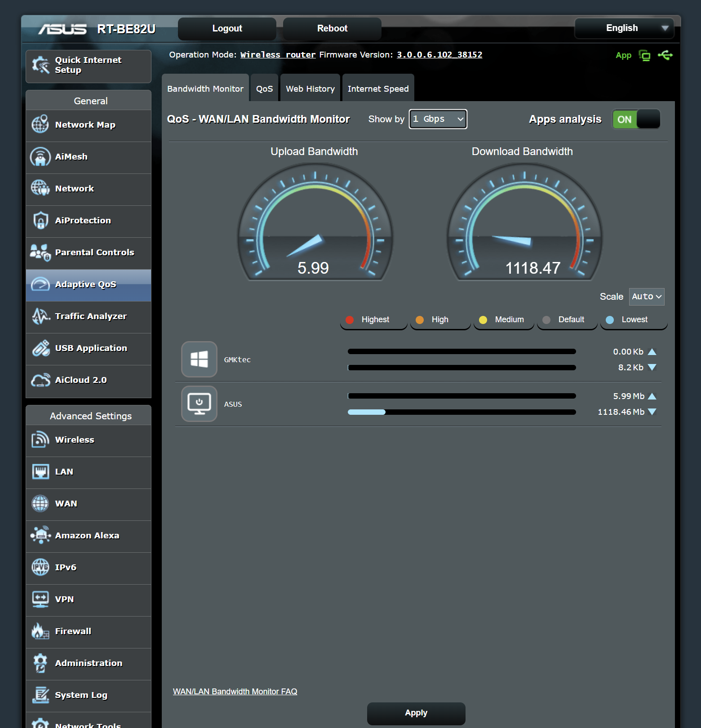
Task: Click the Reboot button
Action: click(333, 28)
